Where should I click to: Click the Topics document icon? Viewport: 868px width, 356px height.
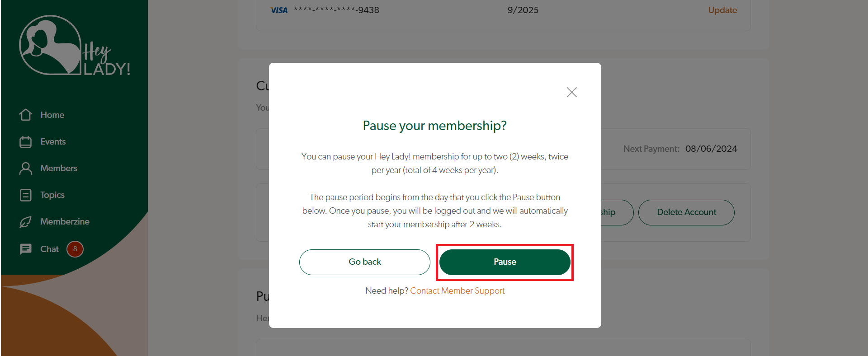(x=26, y=195)
